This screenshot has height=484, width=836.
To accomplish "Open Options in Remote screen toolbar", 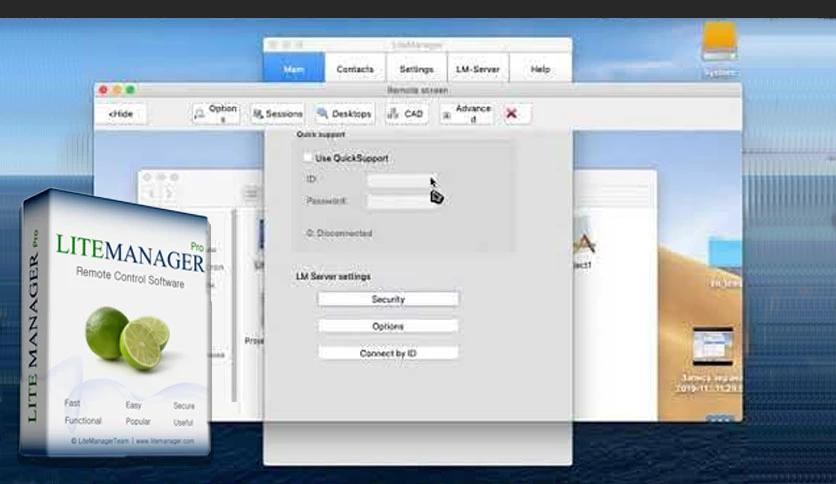I will click(216, 114).
